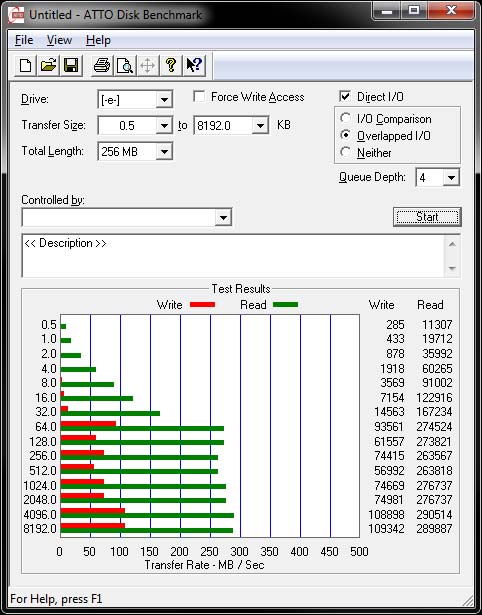Click the red write bar for 64.0
482x615 pixels.
(x=88, y=423)
